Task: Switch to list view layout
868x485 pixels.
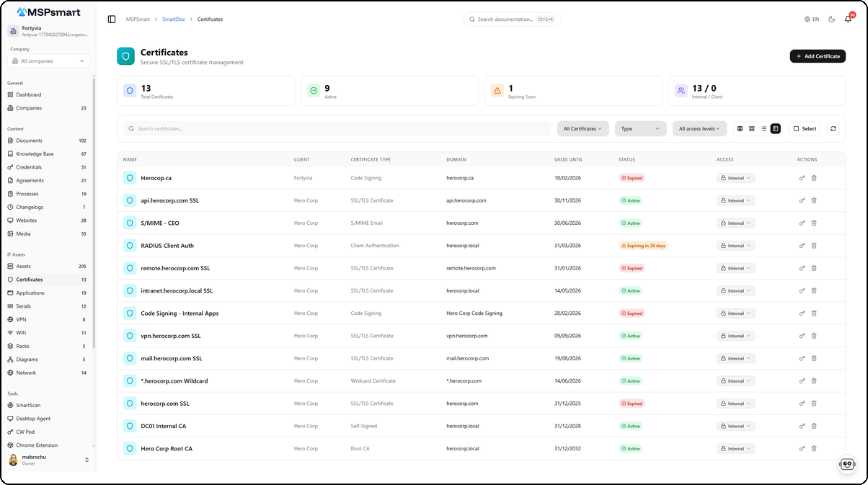Action: pyautogui.click(x=763, y=128)
